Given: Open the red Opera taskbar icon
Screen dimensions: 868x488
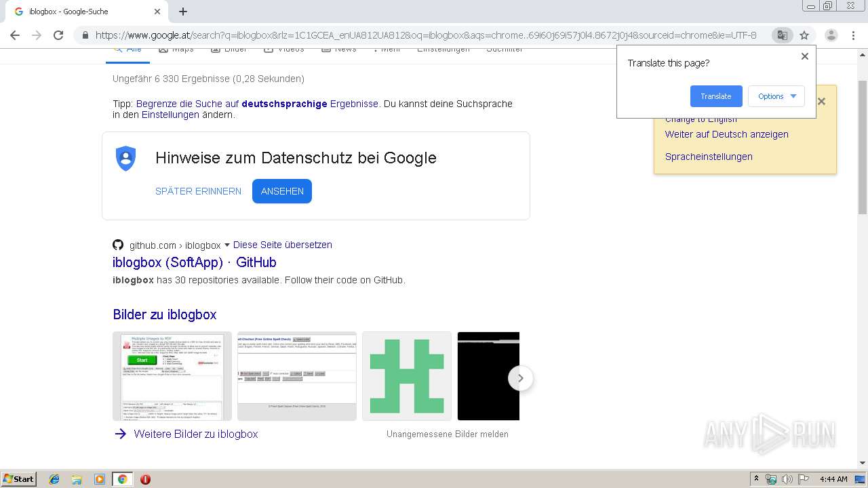Looking at the screenshot, I should pos(145,479).
